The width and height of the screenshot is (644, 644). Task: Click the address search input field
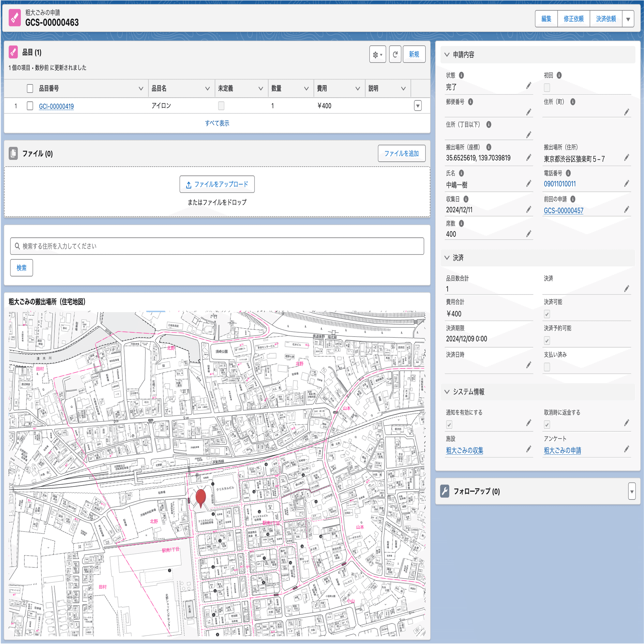[x=217, y=246]
